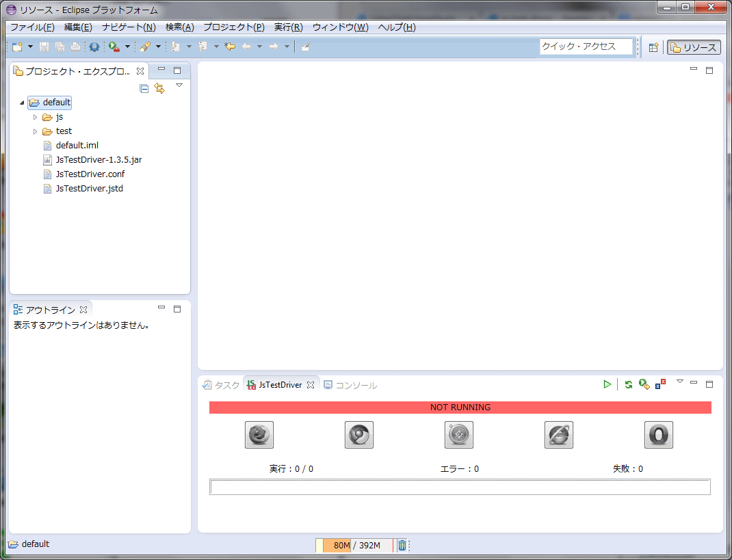Screen dimensions: 732x560
Task: Launch the Firefox browser button
Action: click(x=259, y=435)
